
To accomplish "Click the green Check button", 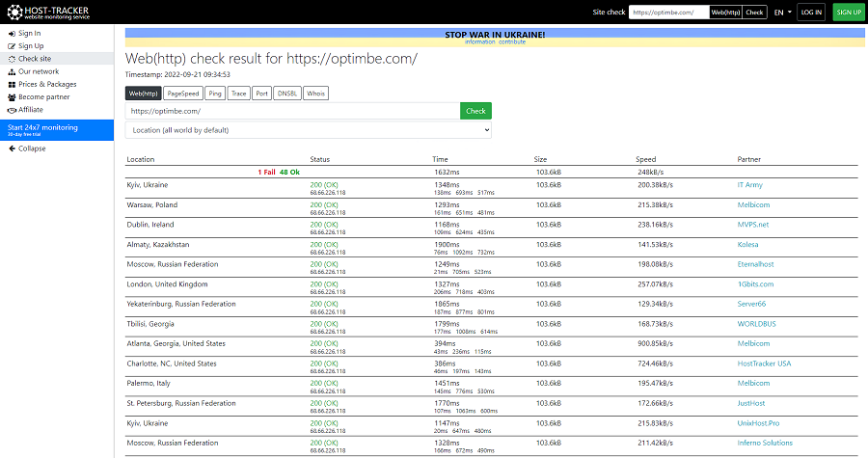I will 475,111.
